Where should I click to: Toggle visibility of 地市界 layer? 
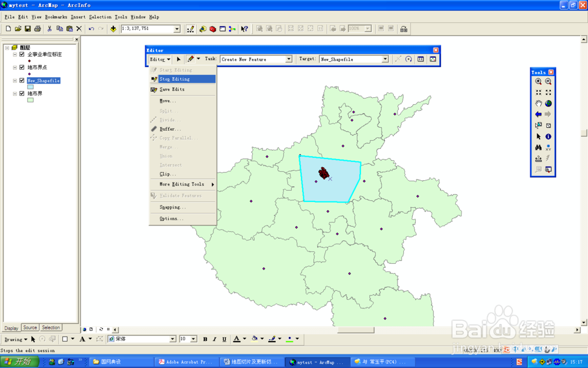(22, 94)
